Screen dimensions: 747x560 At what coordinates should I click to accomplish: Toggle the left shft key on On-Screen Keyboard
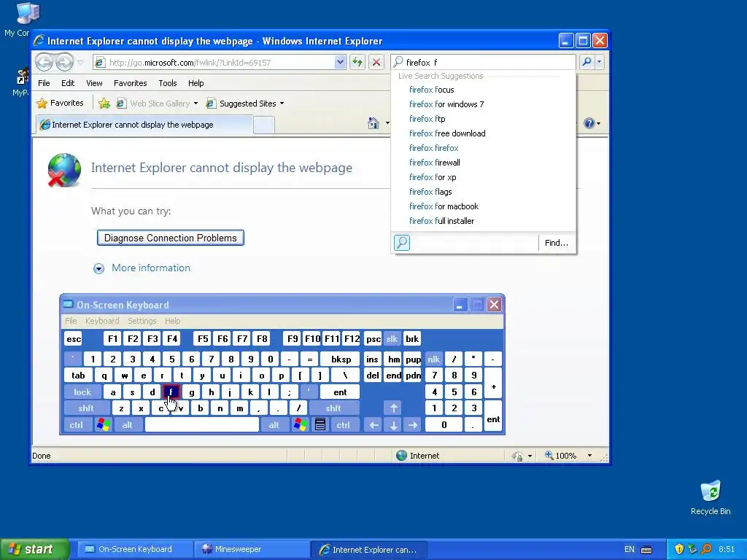click(86, 408)
